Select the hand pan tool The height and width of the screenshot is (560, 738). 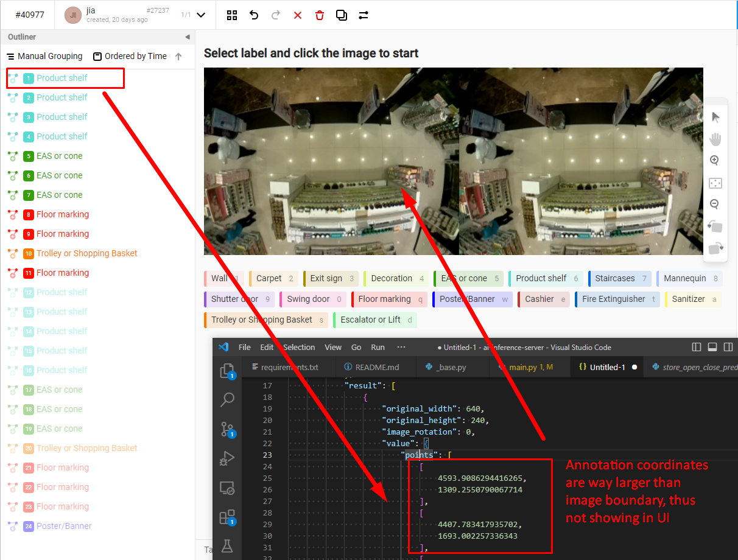point(715,139)
